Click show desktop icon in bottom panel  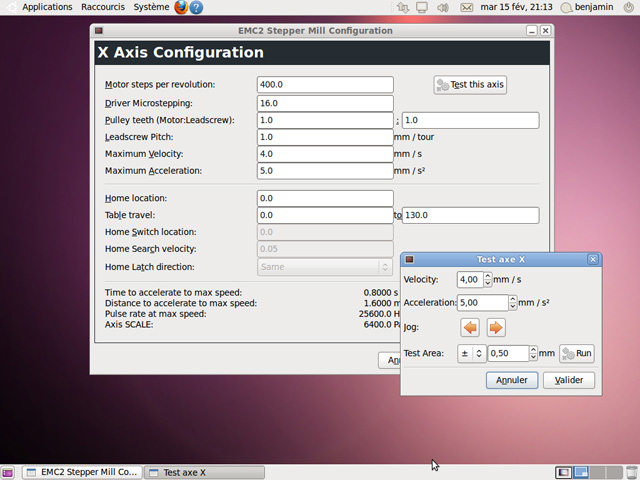7,472
